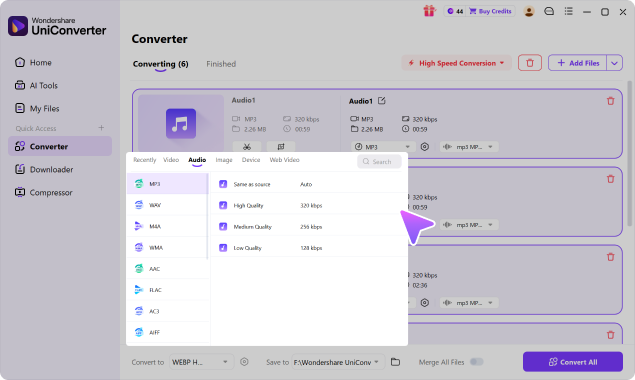Screen dimensions: 635x380
Task: Click the Search field in format popup
Action: click(379, 161)
